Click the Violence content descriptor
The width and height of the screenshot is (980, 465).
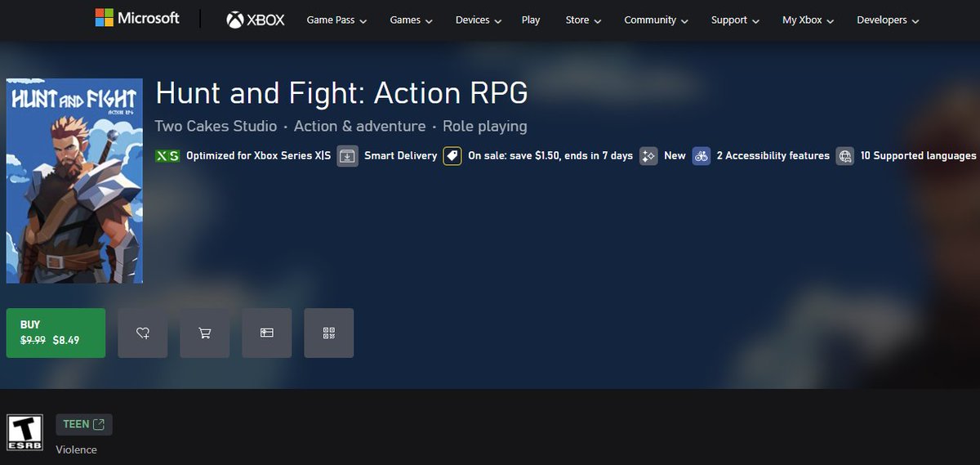pyautogui.click(x=76, y=449)
